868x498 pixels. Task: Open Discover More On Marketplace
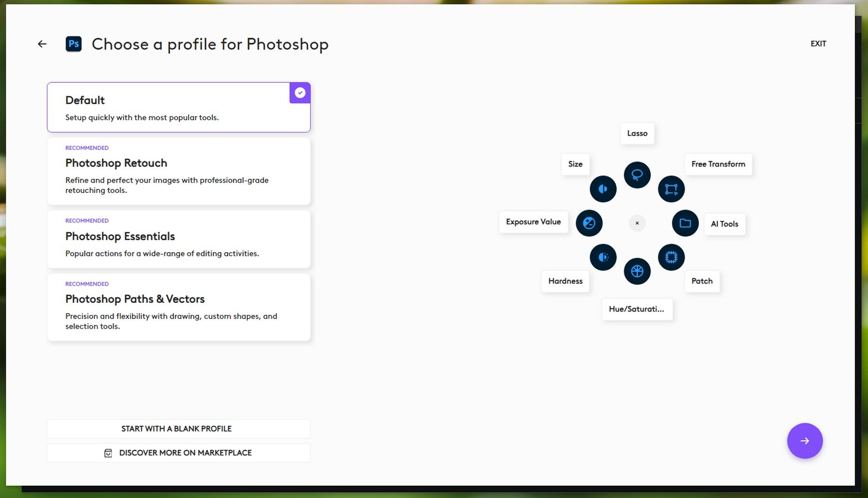pyautogui.click(x=179, y=453)
